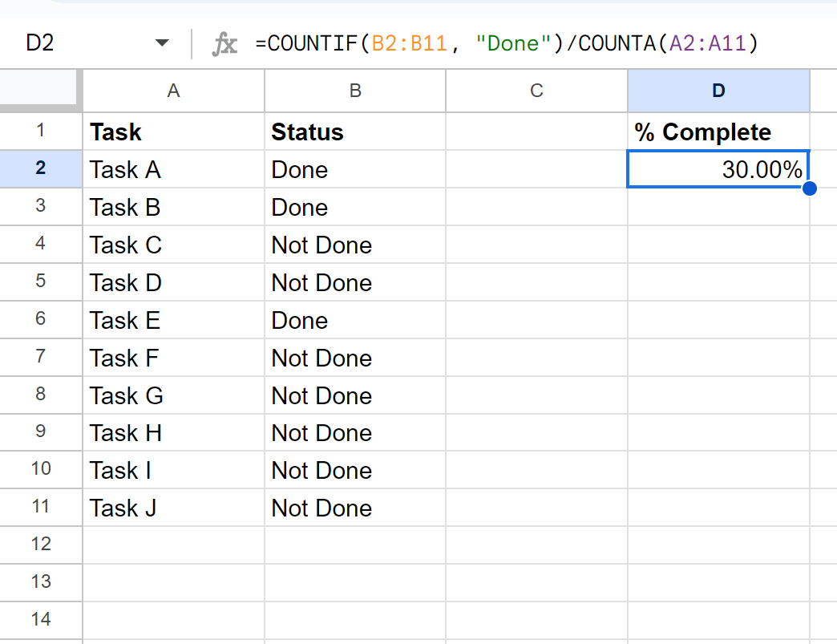Select row 6 header
The height and width of the screenshot is (644, 837).
click(x=41, y=319)
